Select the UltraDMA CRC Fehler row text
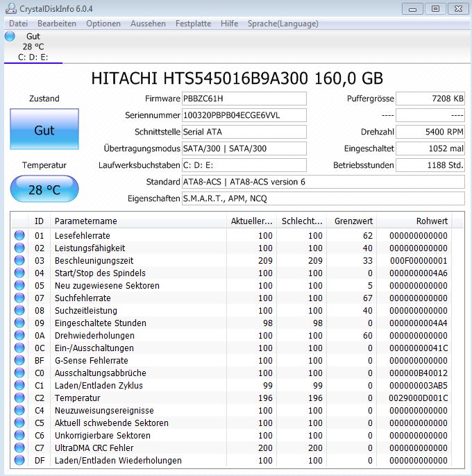472x476 pixels. pos(94,448)
